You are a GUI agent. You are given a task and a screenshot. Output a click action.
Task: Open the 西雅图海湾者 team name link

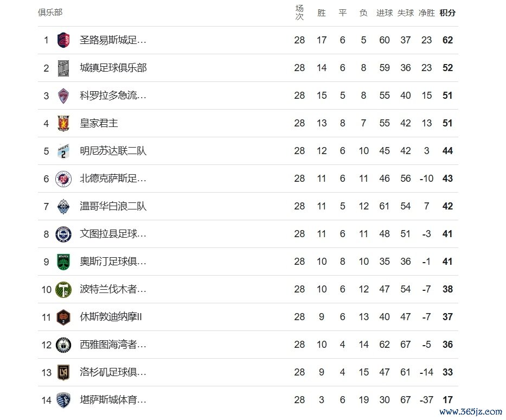pos(113,345)
